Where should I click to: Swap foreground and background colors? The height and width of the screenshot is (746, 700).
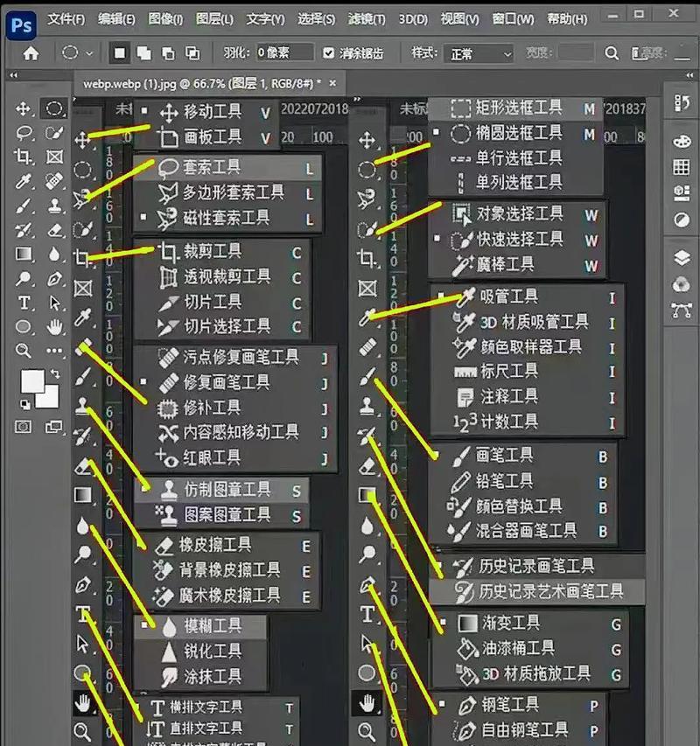56,374
